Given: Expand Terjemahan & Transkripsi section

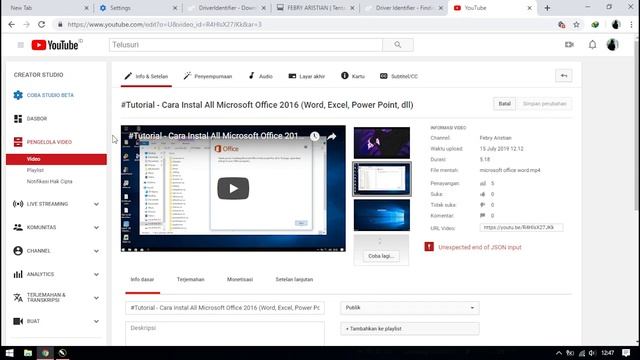Looking at the screenshot, I should tap(96, 298).
